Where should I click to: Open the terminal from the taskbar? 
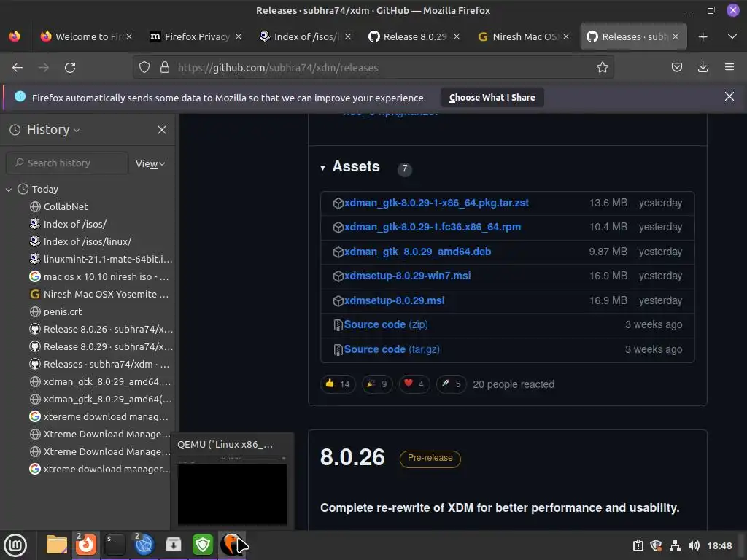[x=115, y=545]
